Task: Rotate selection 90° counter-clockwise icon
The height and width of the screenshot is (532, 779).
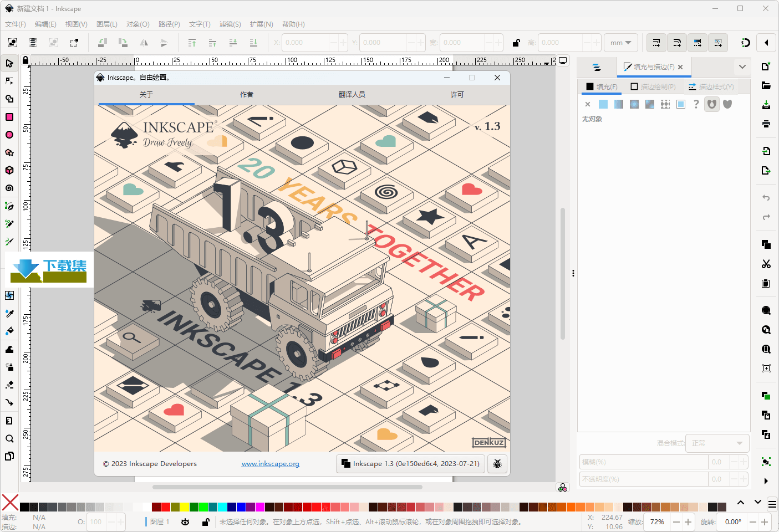Action: coord(103,43)
